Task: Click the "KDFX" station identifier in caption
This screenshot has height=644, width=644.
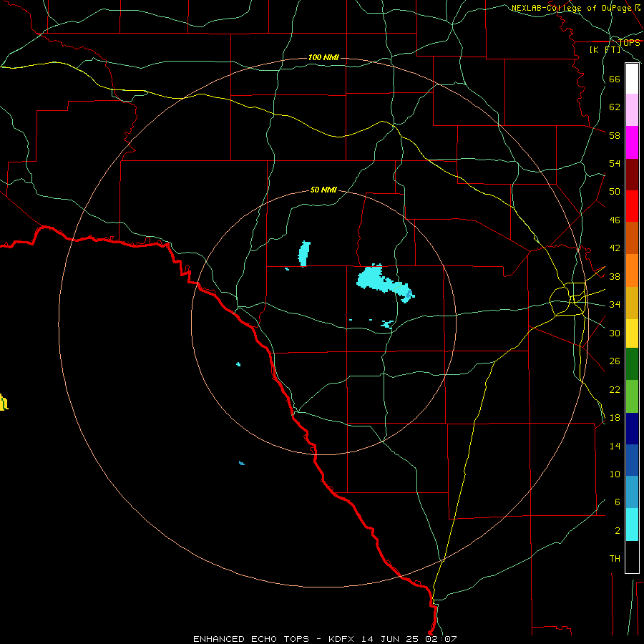Action: tap(343, 639)
